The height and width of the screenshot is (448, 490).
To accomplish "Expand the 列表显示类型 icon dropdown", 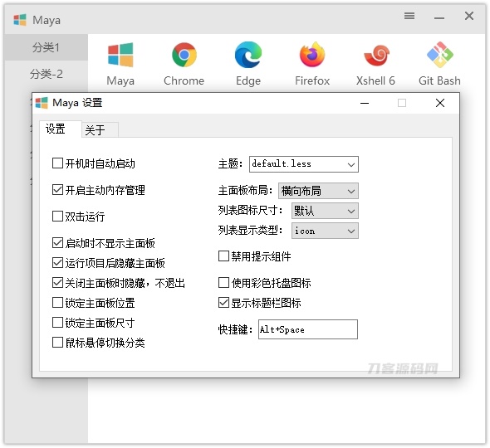I will pyautogui.click(x=325, y=231).
